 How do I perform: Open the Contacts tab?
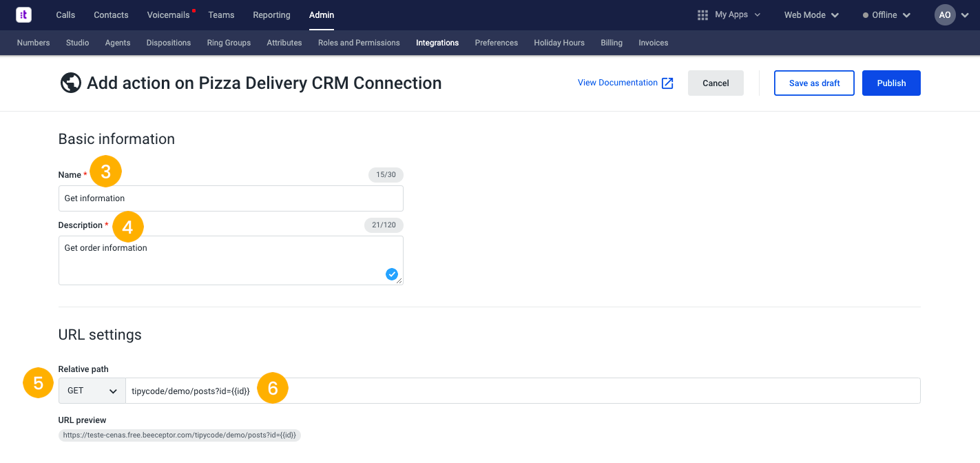[111, 14]
